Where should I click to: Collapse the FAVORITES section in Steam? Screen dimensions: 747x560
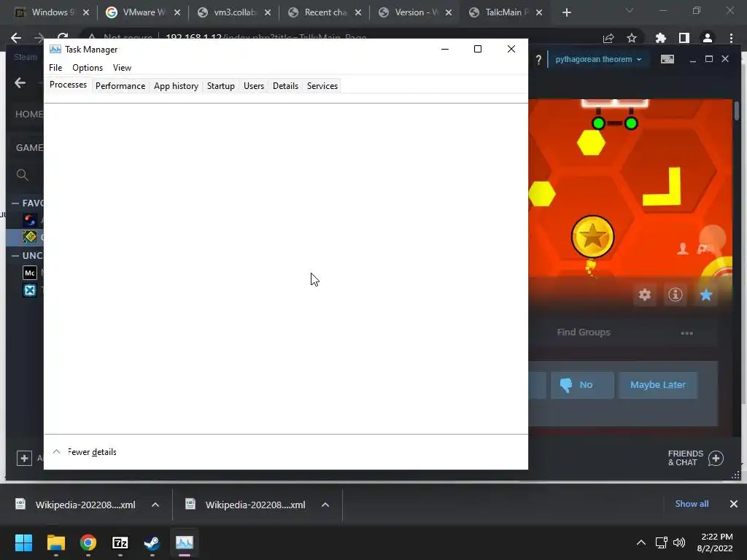click(x=15, y=203)
